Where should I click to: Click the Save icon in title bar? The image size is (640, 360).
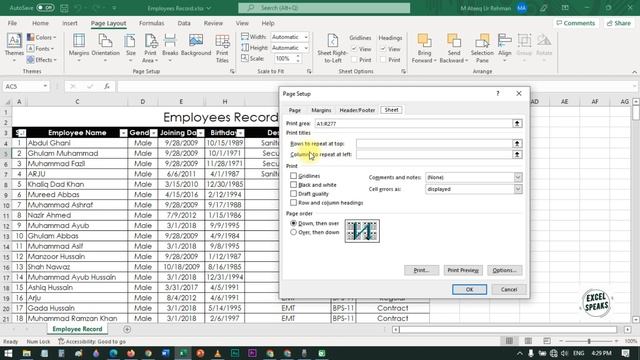(64, 8)
